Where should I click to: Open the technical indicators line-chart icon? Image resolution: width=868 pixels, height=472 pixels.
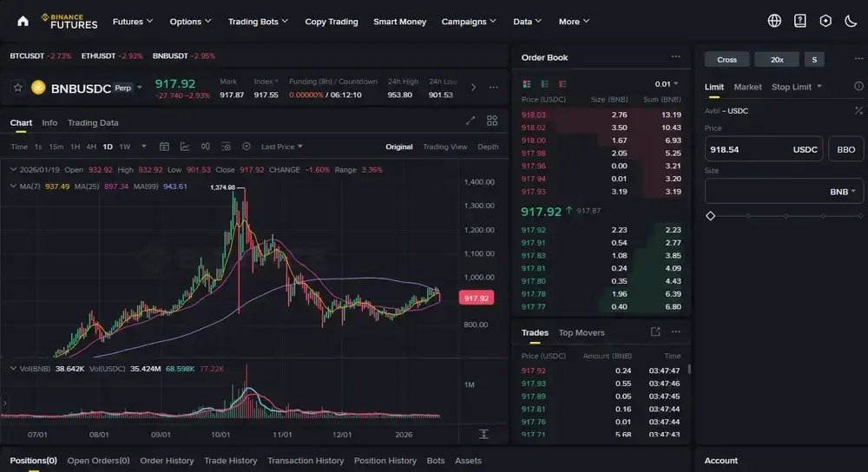coord(185,147)
